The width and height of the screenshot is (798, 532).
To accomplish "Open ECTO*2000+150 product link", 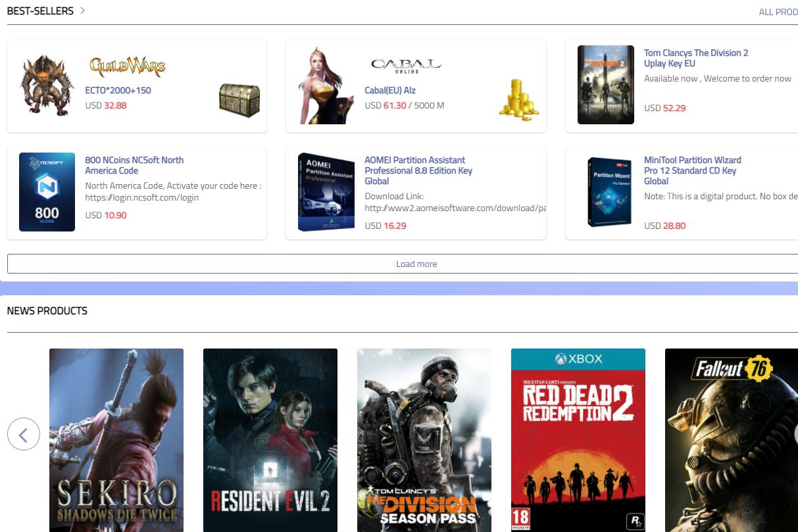I will point(118,91).
